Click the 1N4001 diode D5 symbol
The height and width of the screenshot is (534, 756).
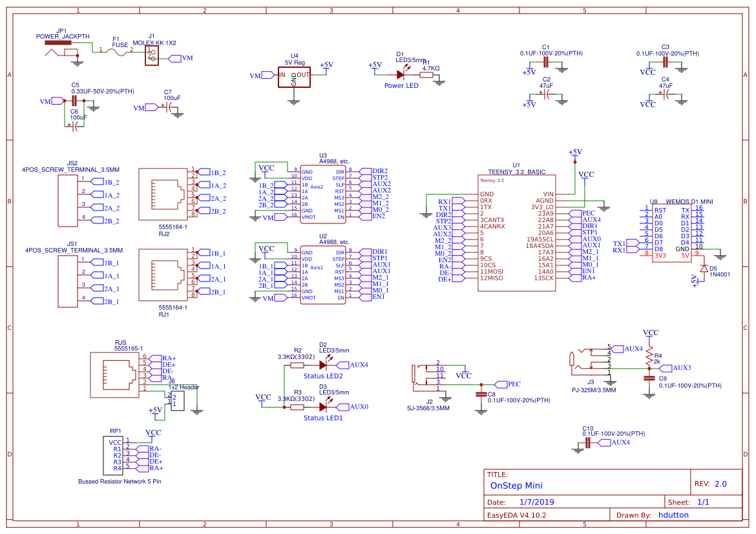click(x=704, y=268)
